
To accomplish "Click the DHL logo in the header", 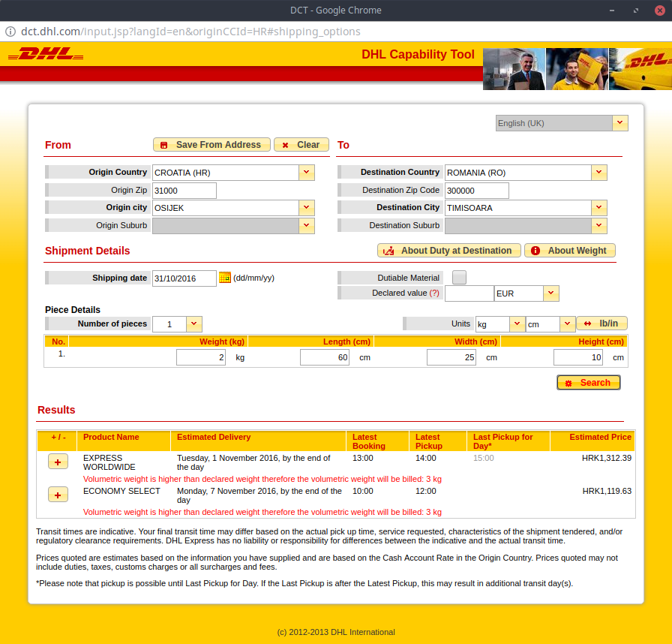I will tap(45, 54).
